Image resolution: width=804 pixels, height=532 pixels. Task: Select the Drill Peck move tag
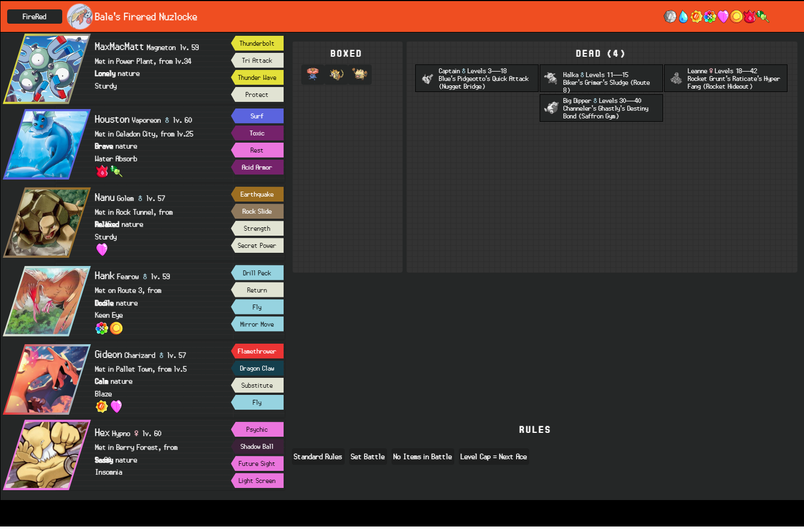[257, 273]
